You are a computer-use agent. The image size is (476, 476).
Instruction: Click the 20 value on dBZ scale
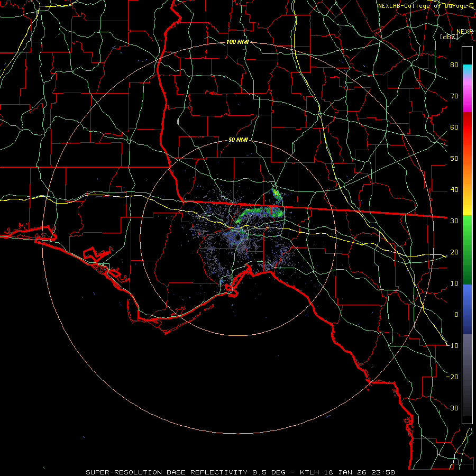[454, 252]
